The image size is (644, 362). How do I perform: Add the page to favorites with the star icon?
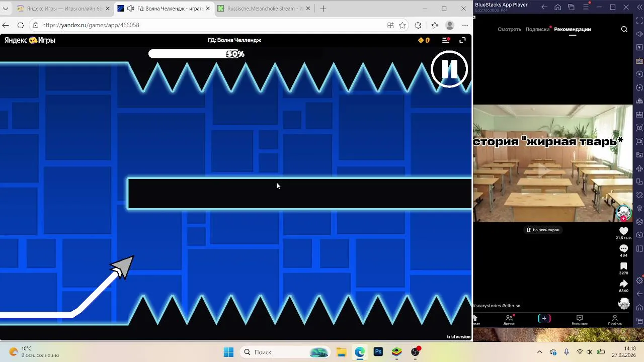point(403,25)
